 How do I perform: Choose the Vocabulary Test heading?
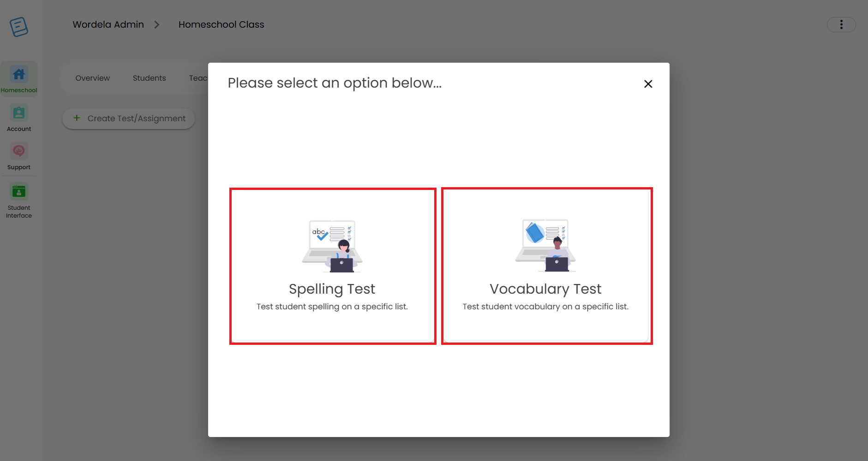coord(545,289)
